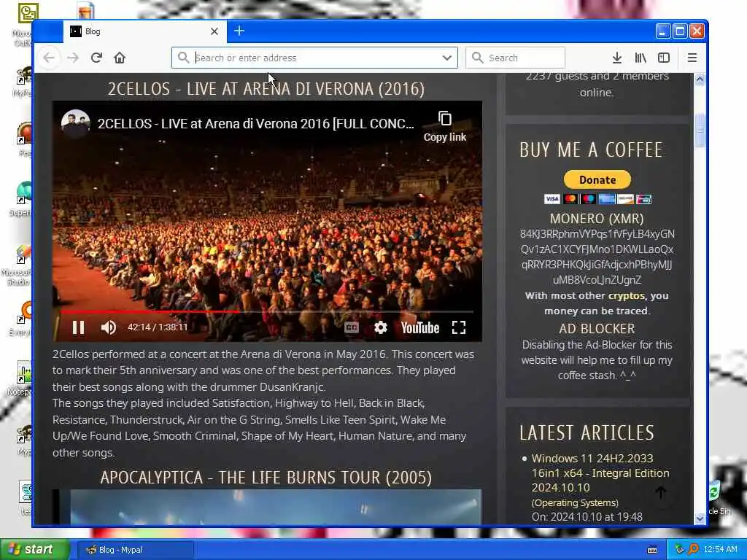The height and width of the screenshot is (560, 747).
Task: Click the video timestamp 42:14 / 1:38:11
Action: click(158, 327)
